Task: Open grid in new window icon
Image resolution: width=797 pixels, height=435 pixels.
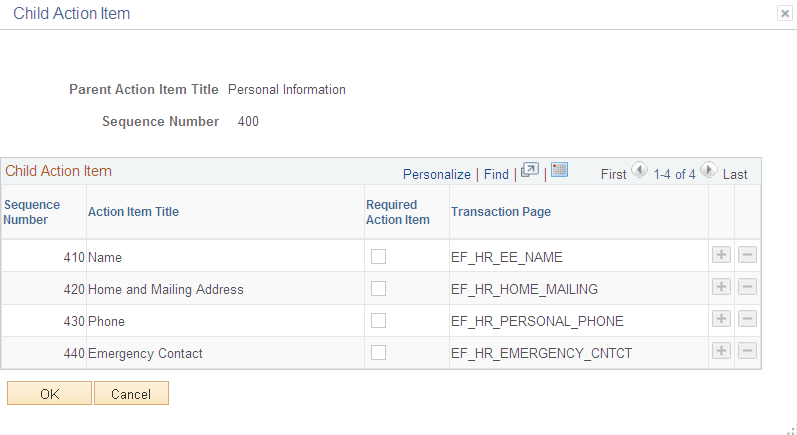Action: pos(530,170)
